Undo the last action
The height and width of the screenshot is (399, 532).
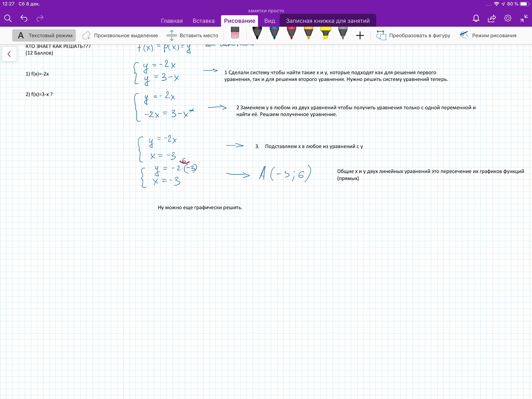coord(24,18)
